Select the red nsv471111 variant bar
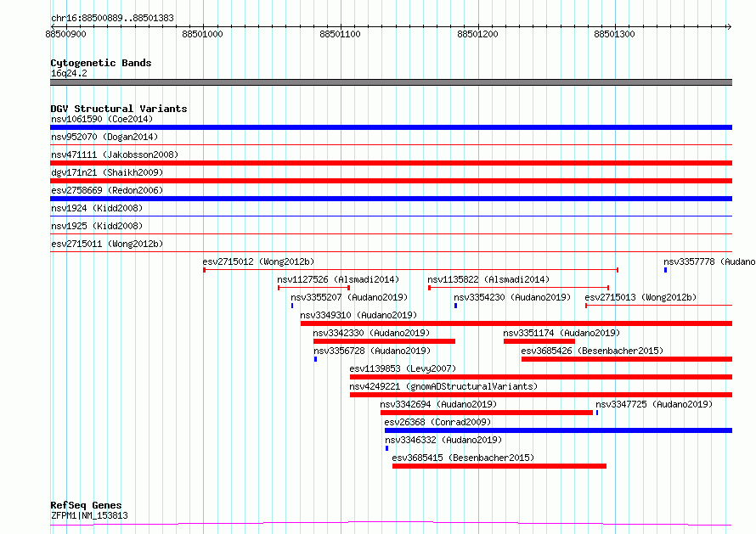756x534 pixels. (391, 163)
